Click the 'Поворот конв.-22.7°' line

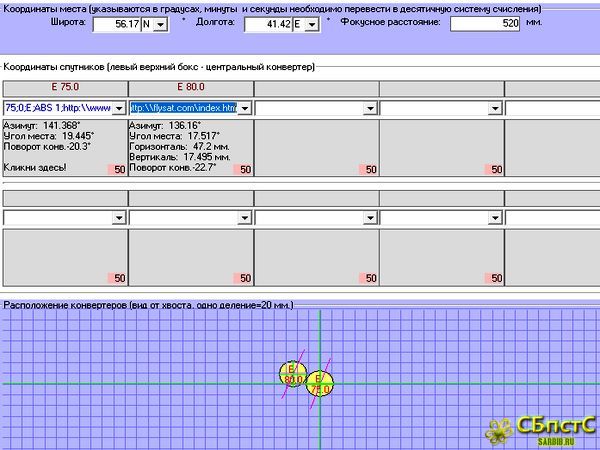(173, 167)
